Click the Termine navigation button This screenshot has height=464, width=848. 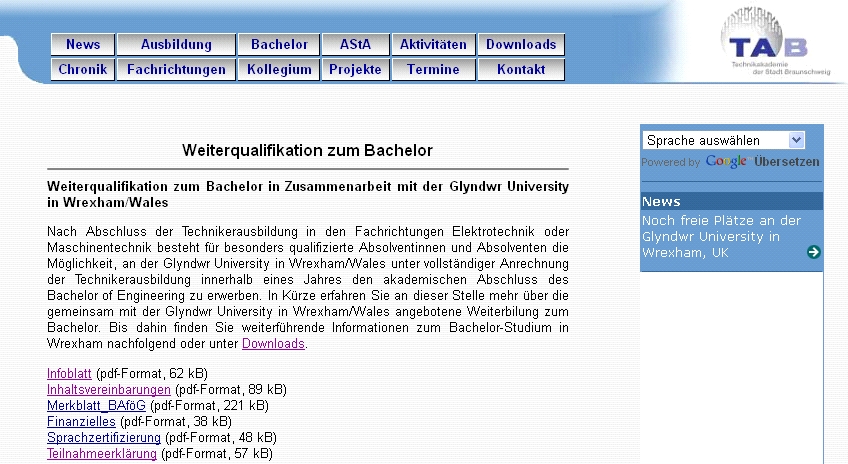[x=433, y=70]
